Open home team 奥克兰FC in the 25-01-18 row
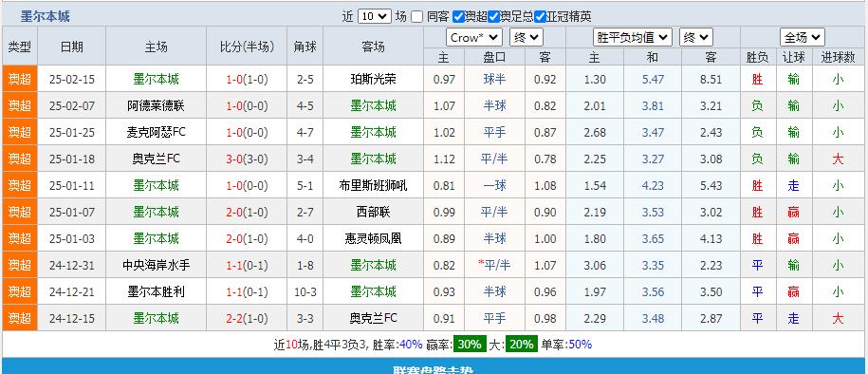This screenshot has width=868, height=374. point(156,159)
